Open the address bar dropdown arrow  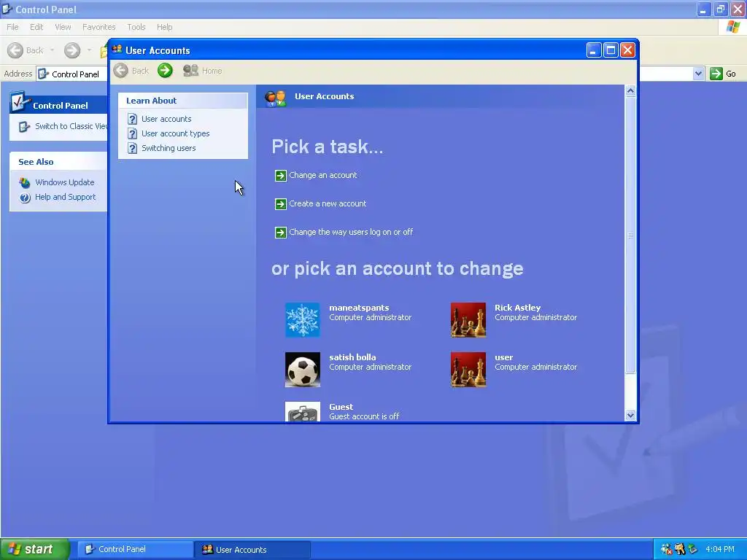(698, 74)
